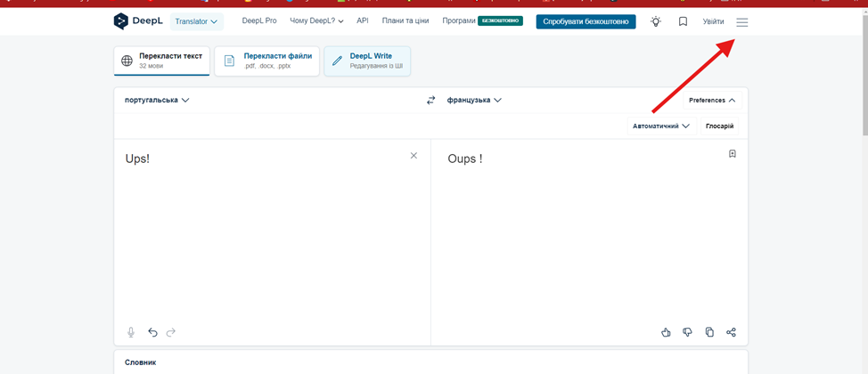Go to Плани та ціни
The width and height of the screenshot is (868, 374).
(x=405, y=21)
